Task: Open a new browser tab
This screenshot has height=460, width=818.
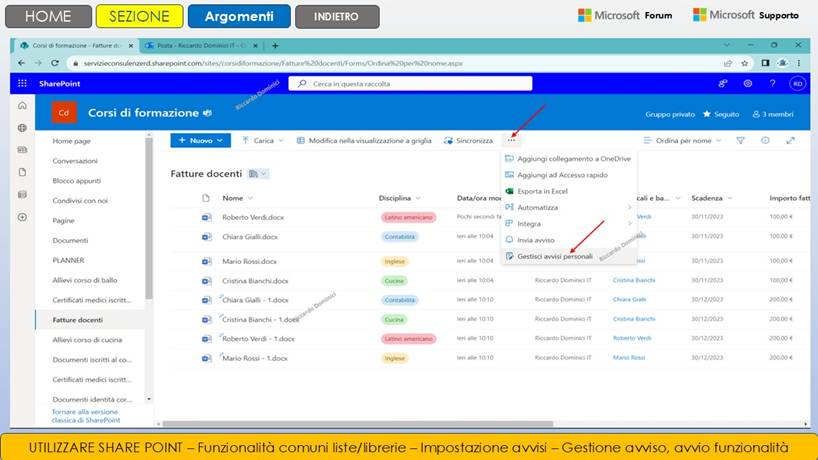Action: click(x=275, y=46)
